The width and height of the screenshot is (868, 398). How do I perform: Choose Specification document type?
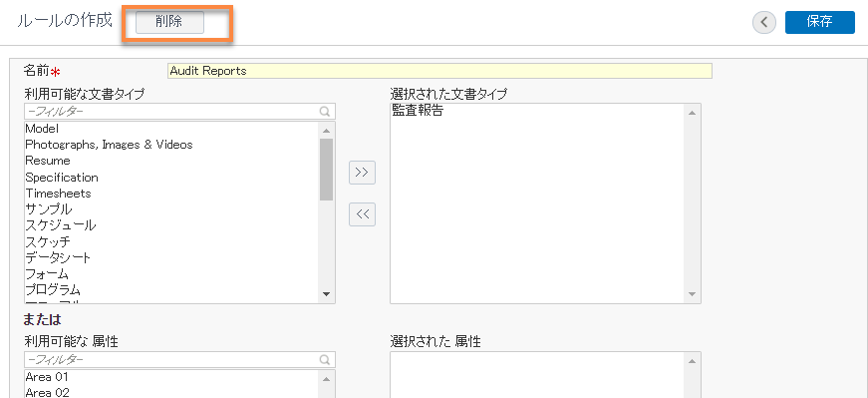tap(171, 178)
